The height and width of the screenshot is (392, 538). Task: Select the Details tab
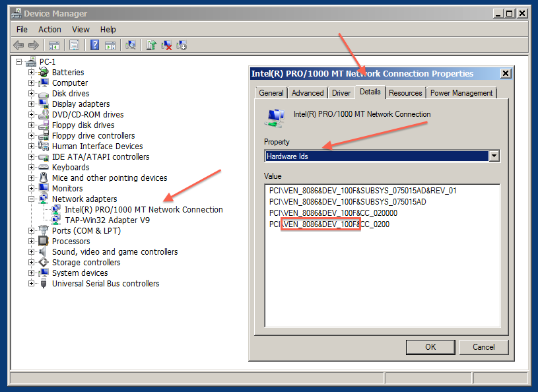pos(370,92)
